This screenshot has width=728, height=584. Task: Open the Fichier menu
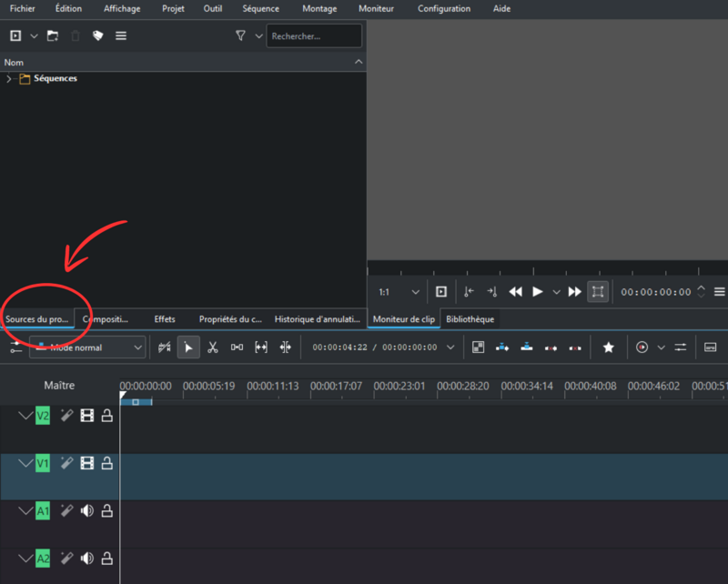[x=22, y=8]
